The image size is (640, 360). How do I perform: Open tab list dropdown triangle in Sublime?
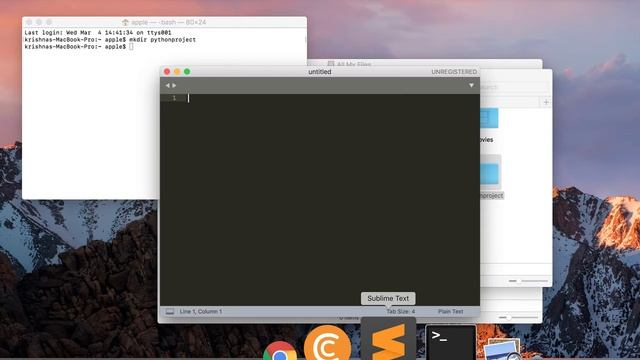pos(471,85)
